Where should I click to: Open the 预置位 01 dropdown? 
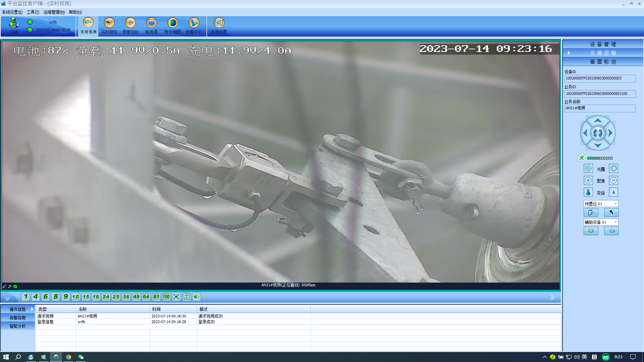pyautogui.click(x=615, y=204)
